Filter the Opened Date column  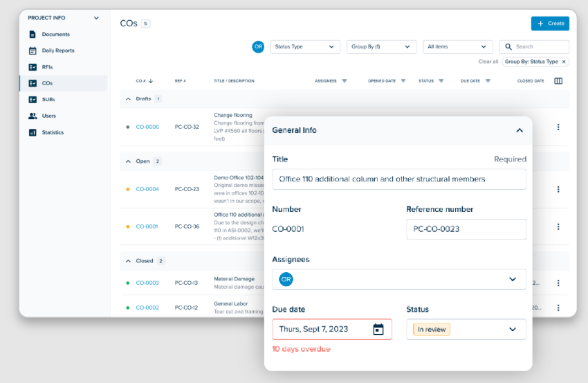point(403,81)
